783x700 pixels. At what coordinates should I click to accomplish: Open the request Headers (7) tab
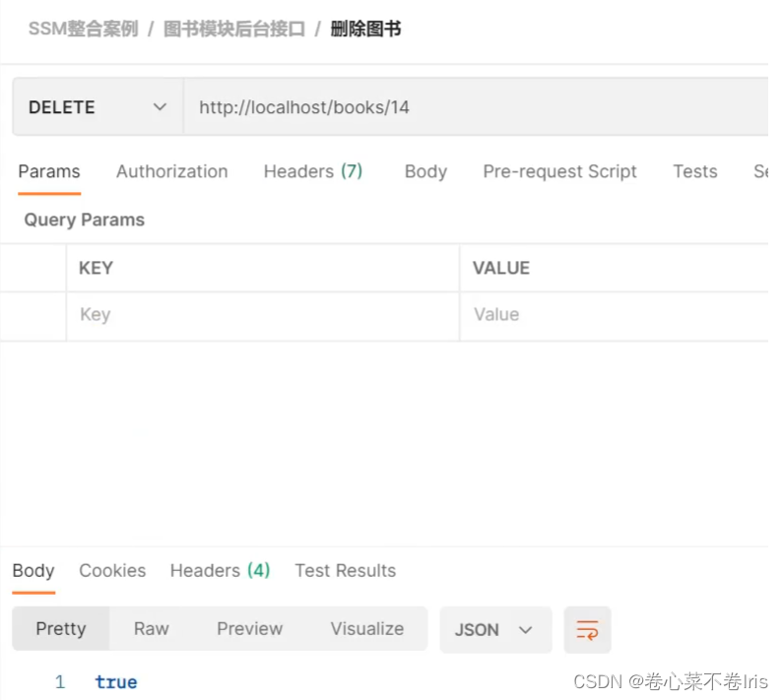(x=313, y=171)
